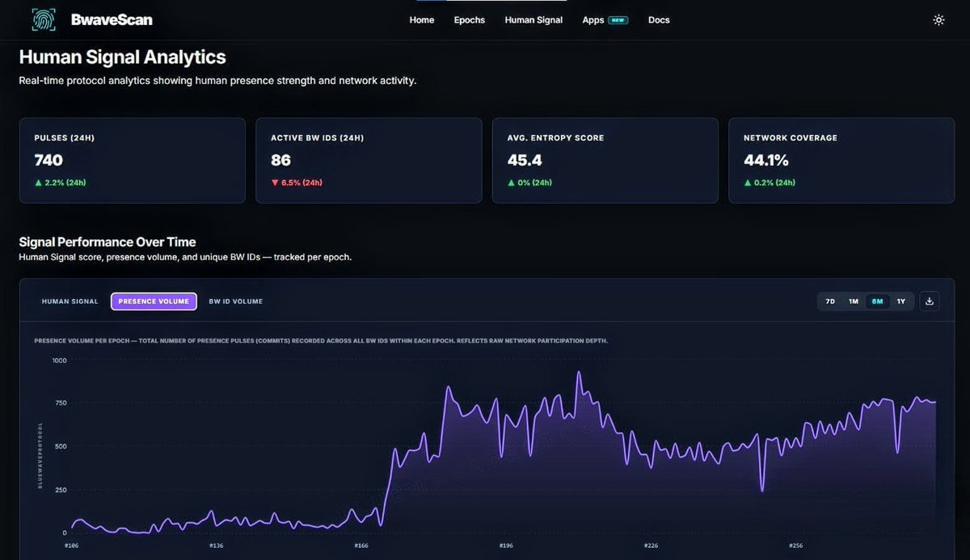Toggle the light/dark theme sun icon
Screen dimensions: 970x560
(x=938, y=20)
